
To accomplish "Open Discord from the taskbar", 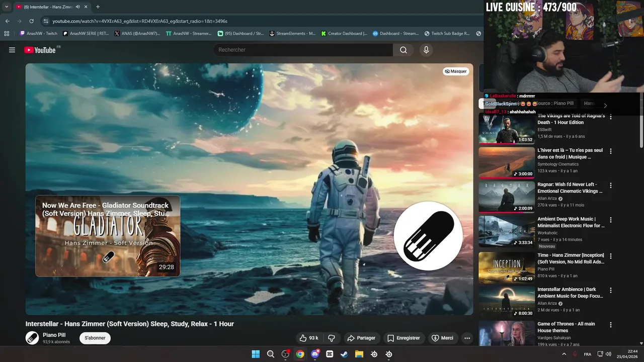I will click(x=315, y=354).
